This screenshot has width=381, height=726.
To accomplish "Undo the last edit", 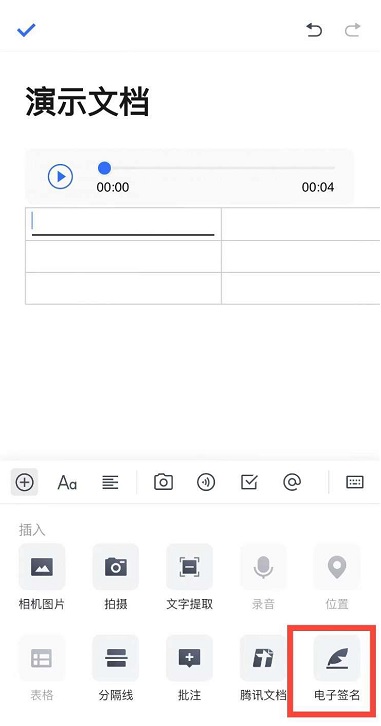I will [314, 31].
